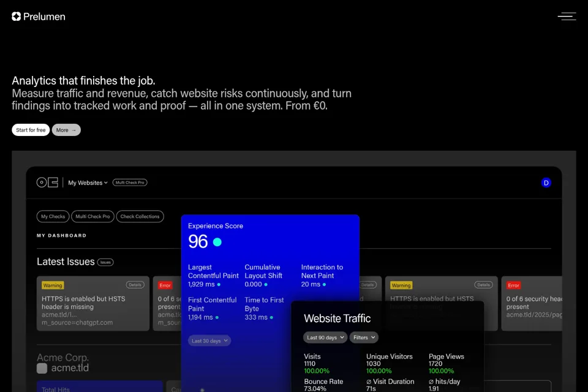
Task: Click the Acme Corp. site name
Action: click(62, 358)
